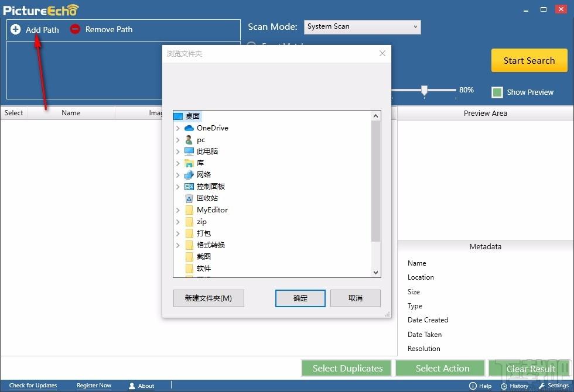
Task: Click the Name column header
Action: click(71, 113)
